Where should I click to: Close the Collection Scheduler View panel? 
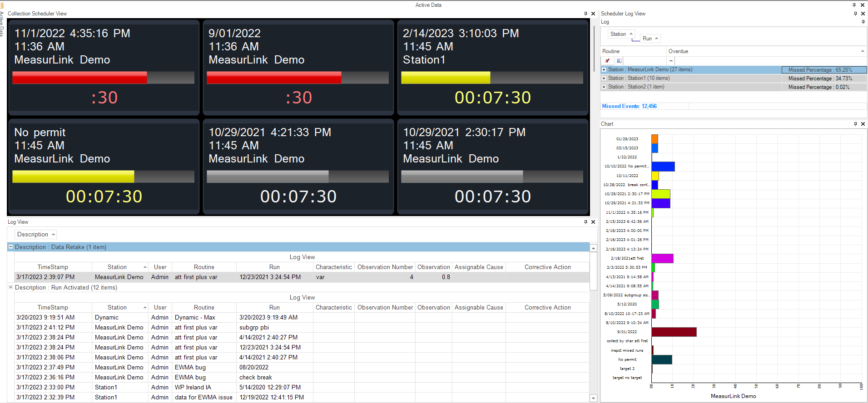click(x=593, y=14)
